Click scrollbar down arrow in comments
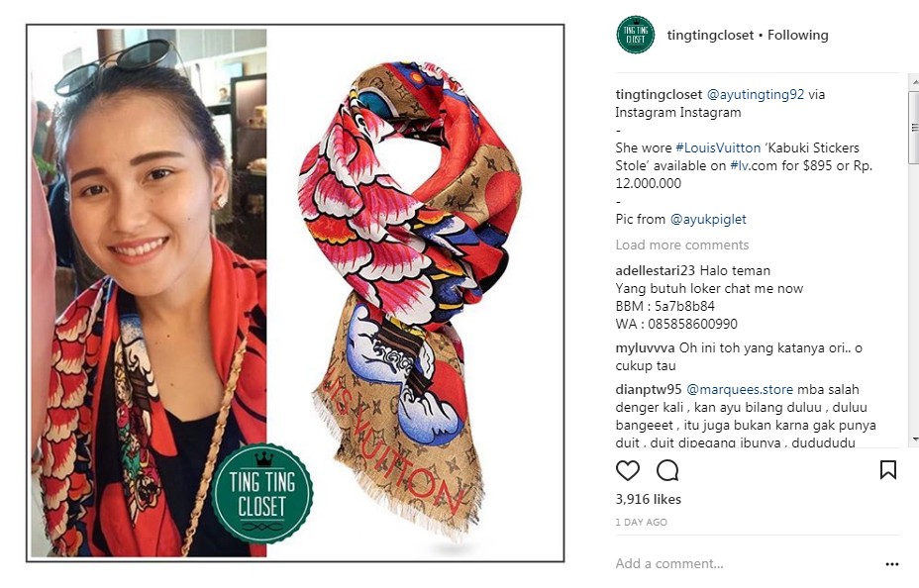919x588 pixels. (x=914, y=440)
